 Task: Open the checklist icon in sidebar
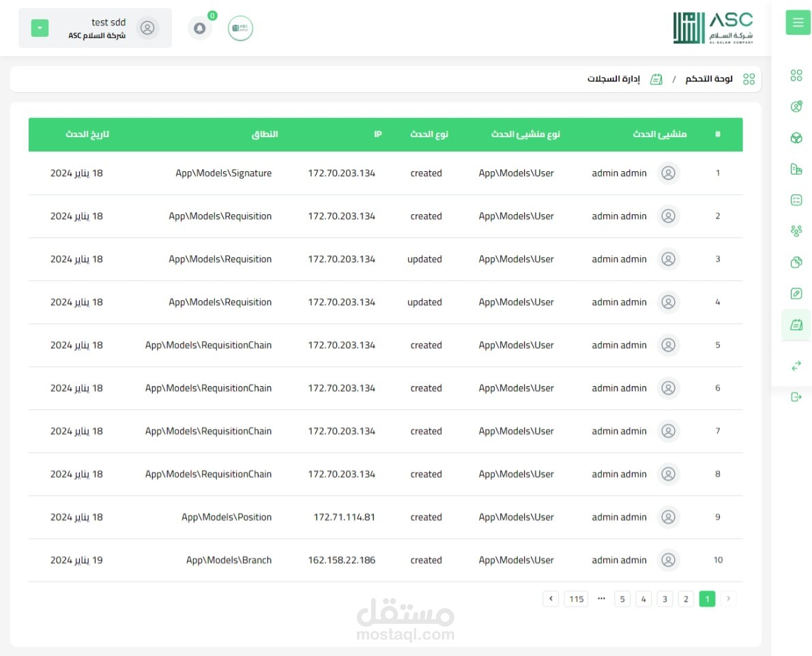[796, 200]
